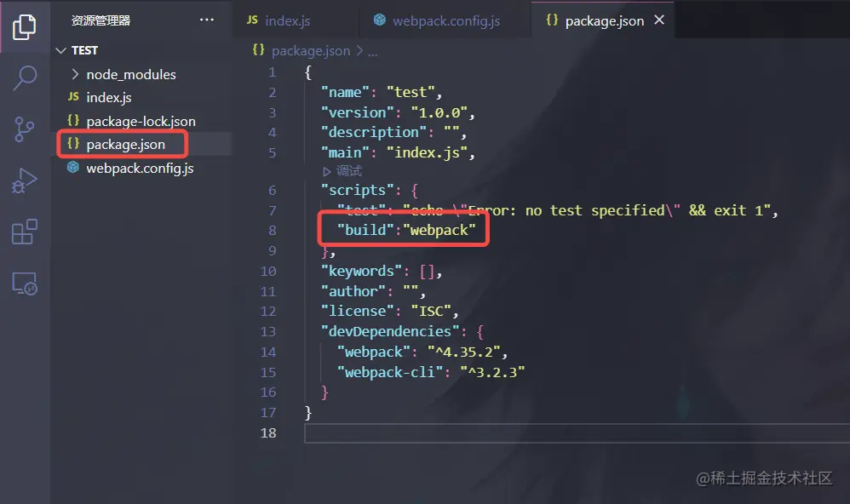Open index.js in file explorer
The image size is (850, 504).
pyautogui.click(x=109, y=98)
